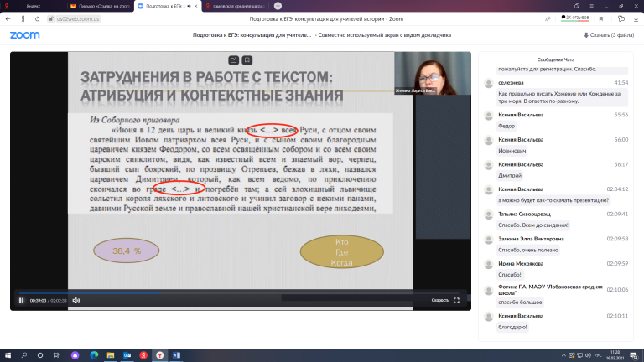The width and height of the screenshot is (644, 362).
Task: Open the Windows Start menu
Action: coord(8,355)
